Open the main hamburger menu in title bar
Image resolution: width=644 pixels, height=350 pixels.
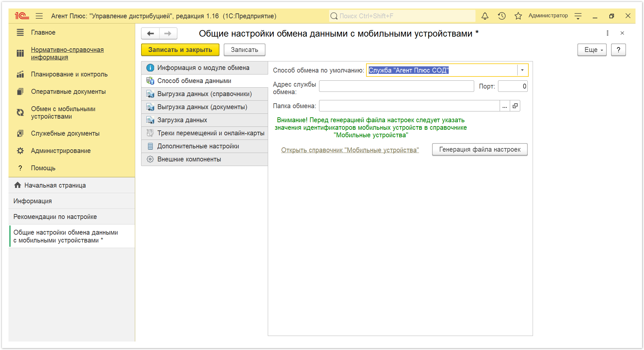click(x=39, y=16)
